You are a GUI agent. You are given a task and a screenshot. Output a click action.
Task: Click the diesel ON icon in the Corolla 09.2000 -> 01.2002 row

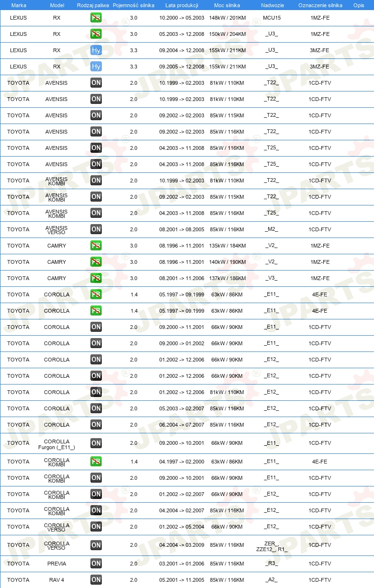point(96,343)
